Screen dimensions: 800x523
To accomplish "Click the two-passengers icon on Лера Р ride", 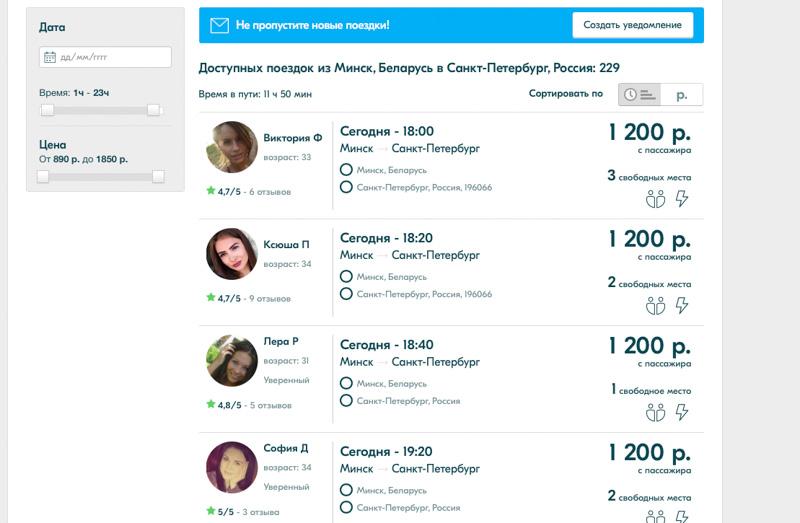I will pos(656,412).
